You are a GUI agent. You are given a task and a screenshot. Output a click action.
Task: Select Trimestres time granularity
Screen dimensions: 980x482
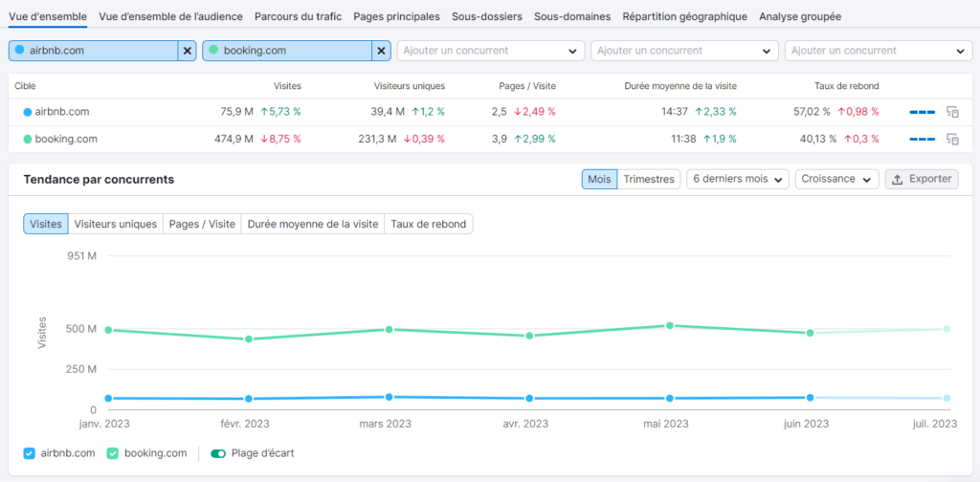[648, 179]
